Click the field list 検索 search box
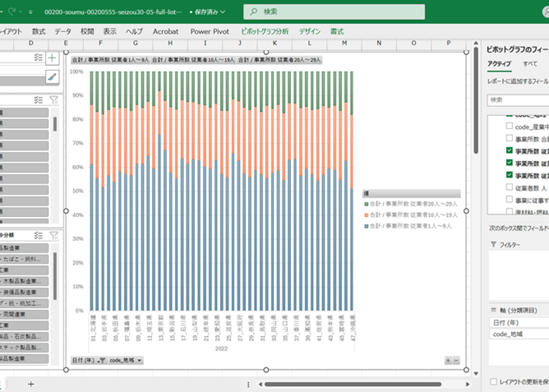The width and height of the screenshot is (549, 392). click(518, 100)
